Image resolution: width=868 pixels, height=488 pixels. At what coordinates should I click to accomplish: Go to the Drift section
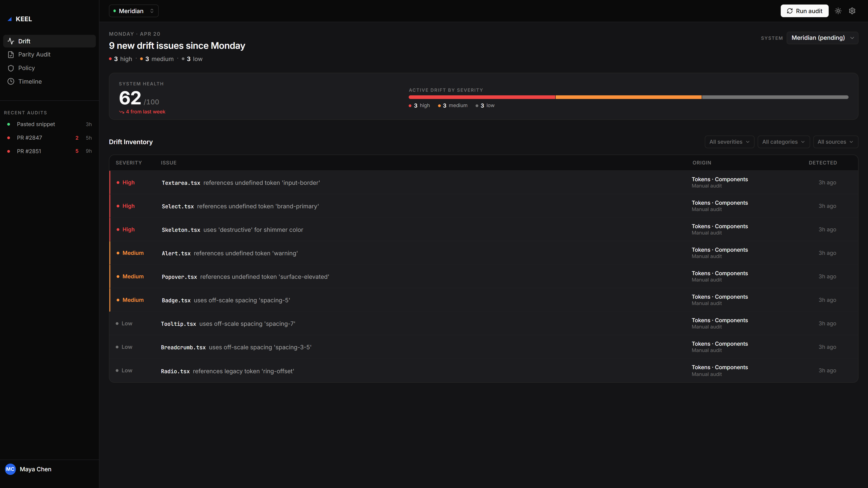tap(50, 41)
